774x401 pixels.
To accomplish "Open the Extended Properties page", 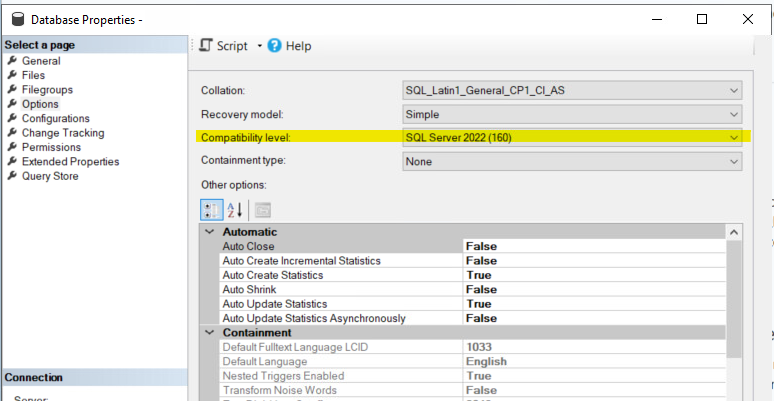I will 70,161.
